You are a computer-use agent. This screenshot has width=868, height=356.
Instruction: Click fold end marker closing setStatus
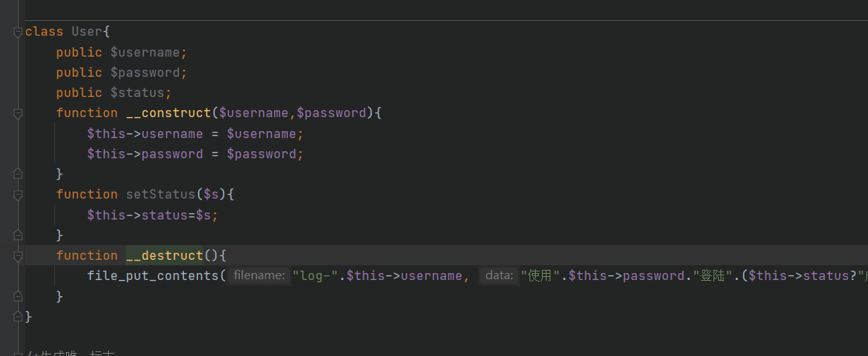18,236
